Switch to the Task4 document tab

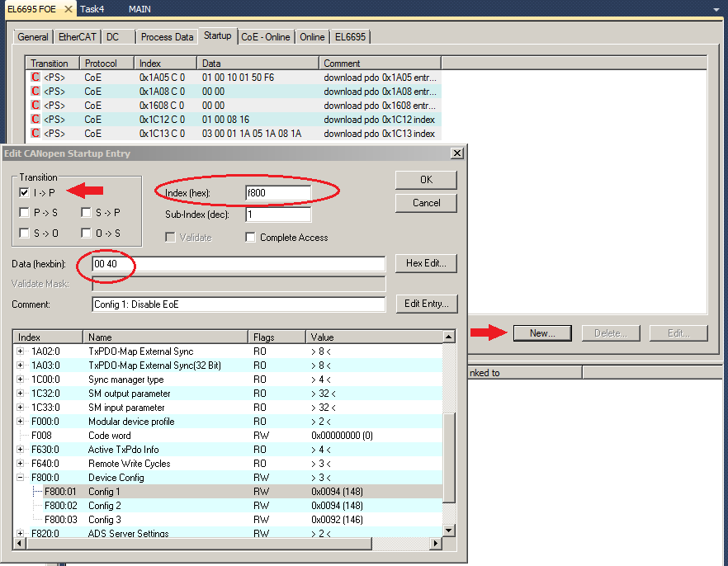(x=92, y=9)
